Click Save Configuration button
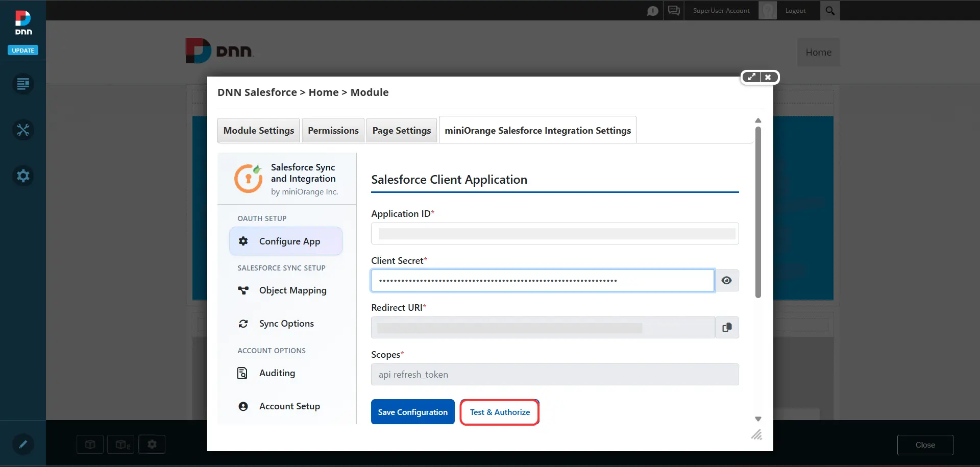 coord(412,412)
